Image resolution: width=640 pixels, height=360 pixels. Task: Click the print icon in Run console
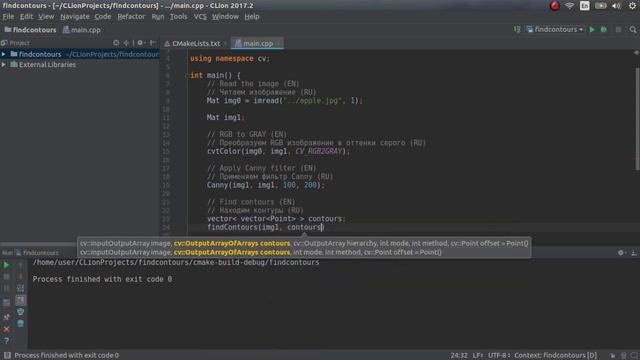pos(20,312)
